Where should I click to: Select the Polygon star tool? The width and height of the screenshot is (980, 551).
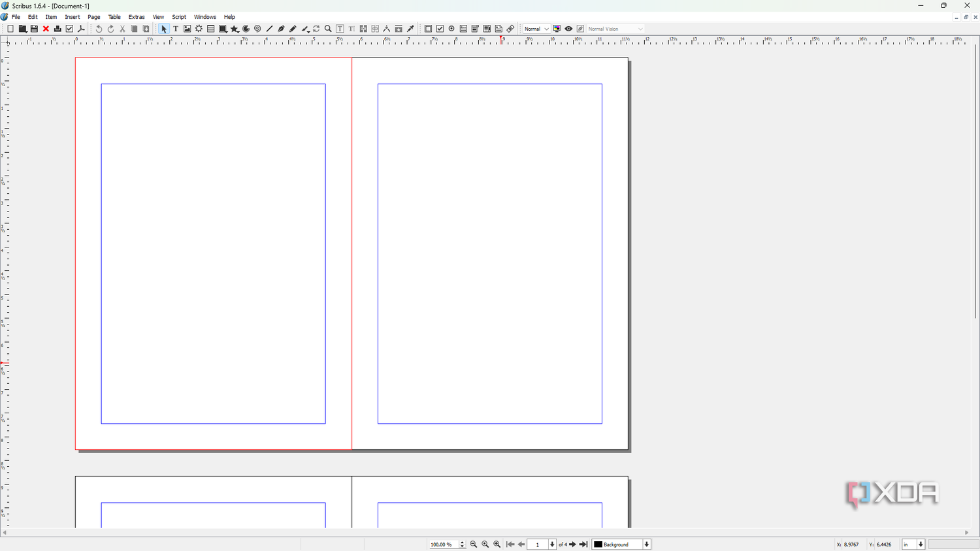coord(235,29)
